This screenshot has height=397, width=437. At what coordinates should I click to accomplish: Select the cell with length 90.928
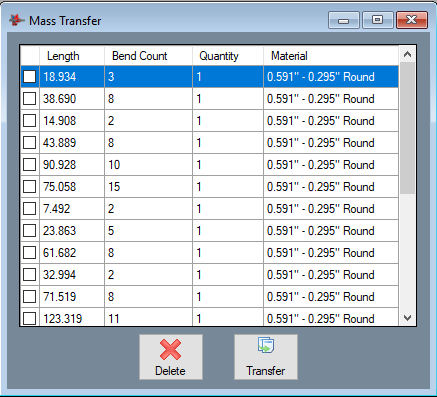pos(72,165)
